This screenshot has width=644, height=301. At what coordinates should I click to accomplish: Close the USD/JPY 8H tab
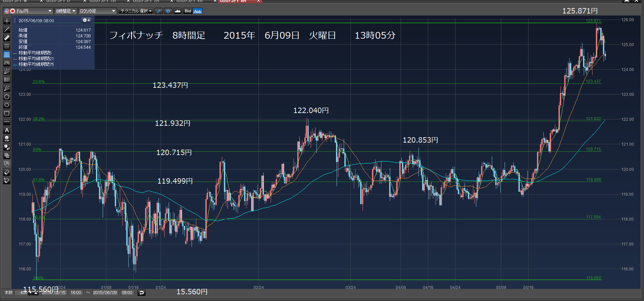click(x=259, y=1)
